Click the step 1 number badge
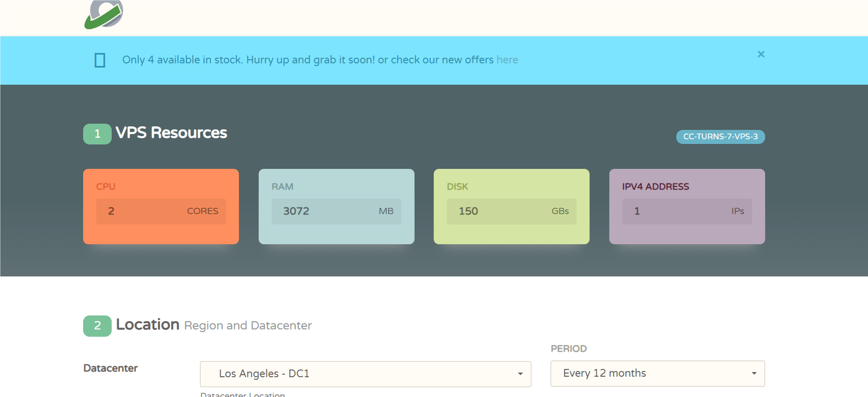 (x=97, y=134)
